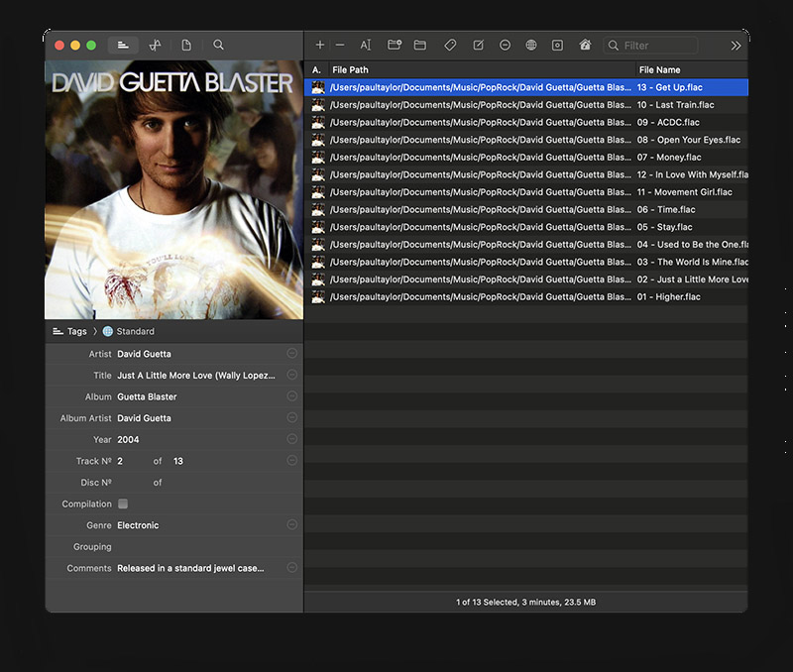Click the circle button on Album Artist row

click(291, 417)
